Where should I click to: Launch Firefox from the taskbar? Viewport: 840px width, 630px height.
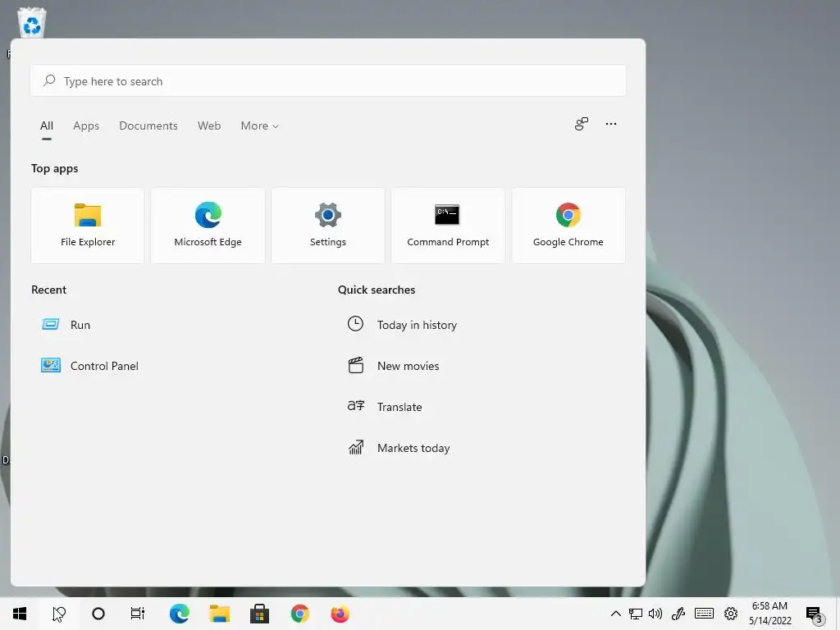coord(340,614)
